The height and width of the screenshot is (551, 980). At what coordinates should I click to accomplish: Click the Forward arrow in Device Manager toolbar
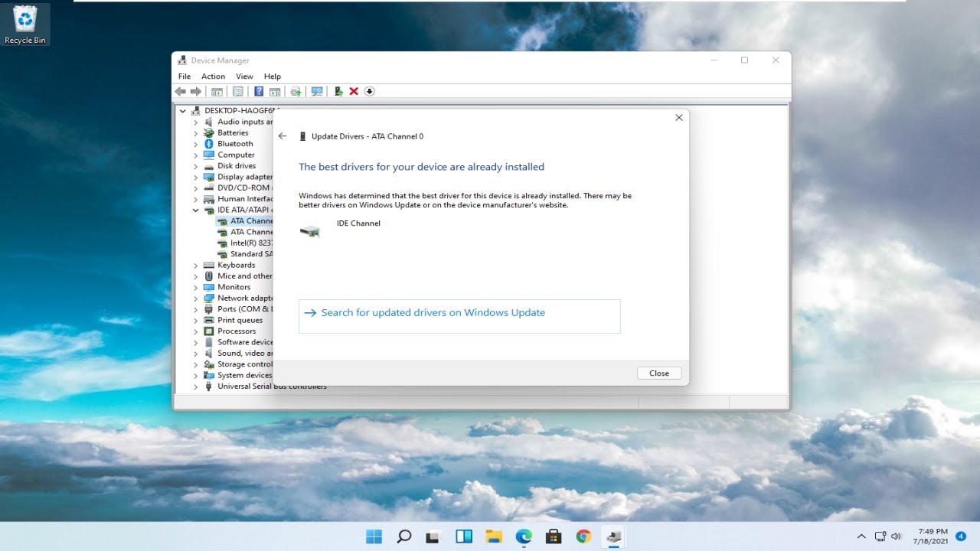(196, 91)
